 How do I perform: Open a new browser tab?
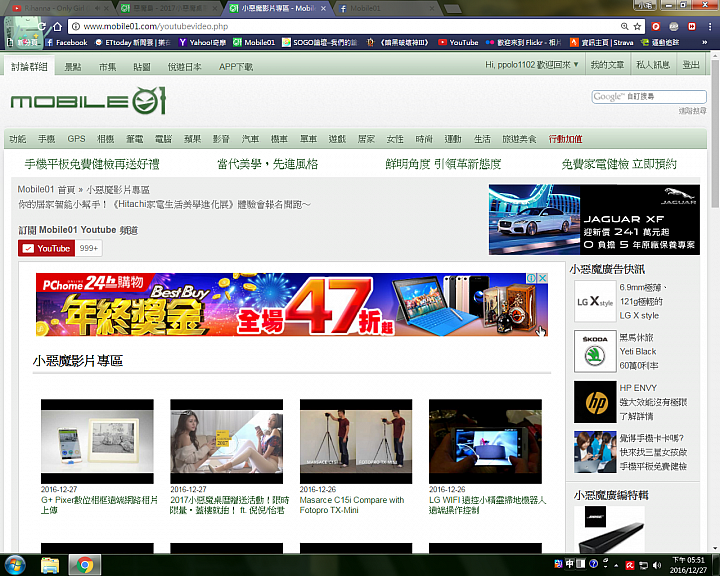click(452, 8)
